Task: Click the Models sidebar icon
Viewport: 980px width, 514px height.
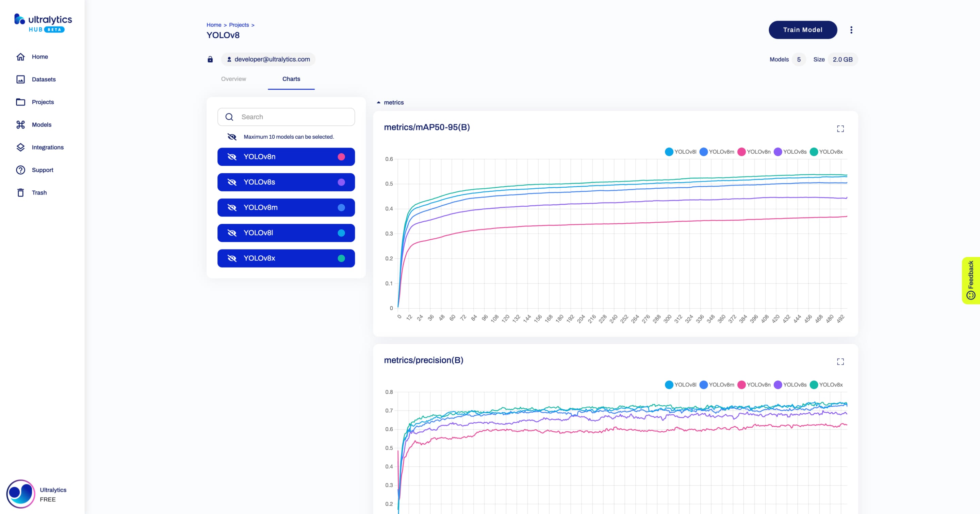Action: tap(20, 124)
